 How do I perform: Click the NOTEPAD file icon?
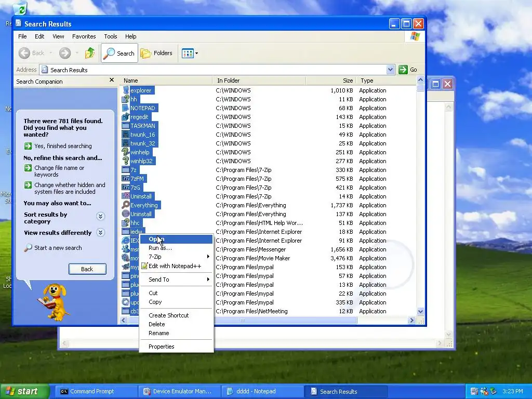126,108
